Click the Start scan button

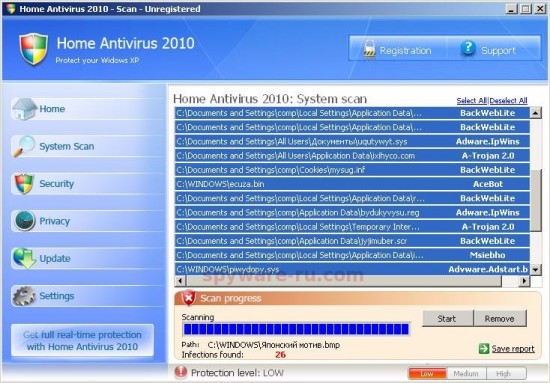[x=447, y=318]
